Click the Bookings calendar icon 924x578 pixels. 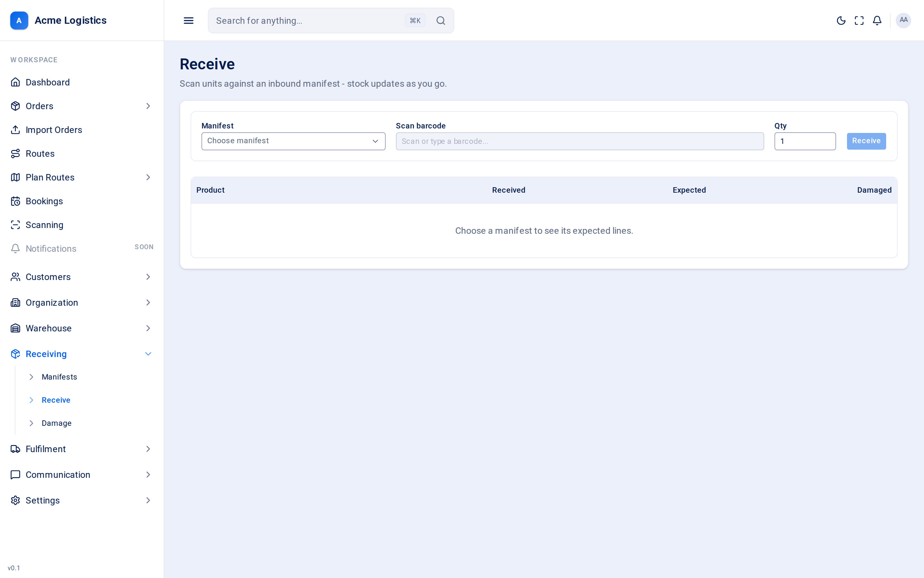15,201
